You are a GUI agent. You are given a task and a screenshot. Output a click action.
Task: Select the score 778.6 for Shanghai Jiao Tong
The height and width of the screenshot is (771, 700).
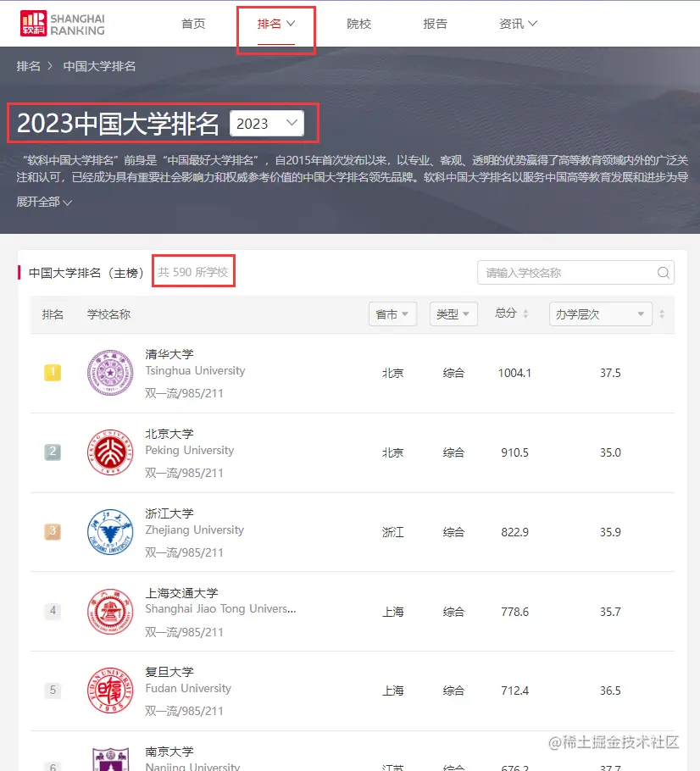coord(514,612)
